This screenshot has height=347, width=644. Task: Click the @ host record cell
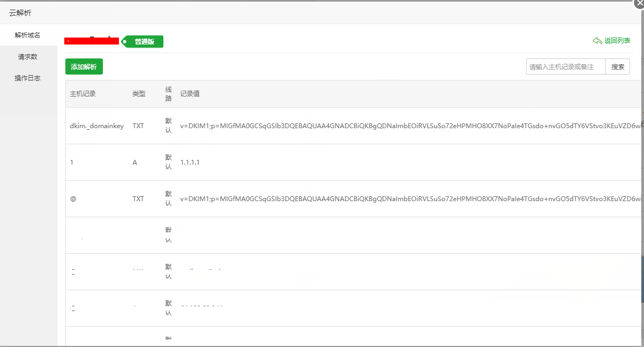click(73, 199)
